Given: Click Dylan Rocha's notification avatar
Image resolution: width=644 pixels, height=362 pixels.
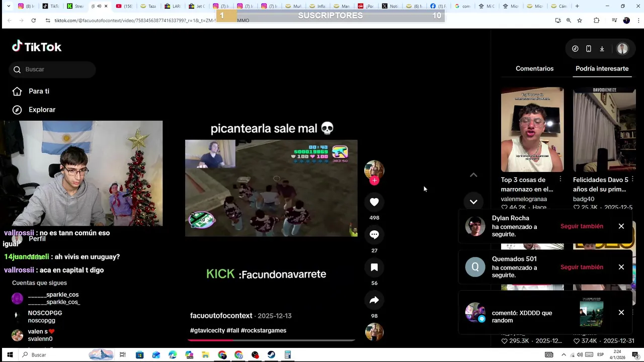Looking at the screenshot, I should 475,226.
